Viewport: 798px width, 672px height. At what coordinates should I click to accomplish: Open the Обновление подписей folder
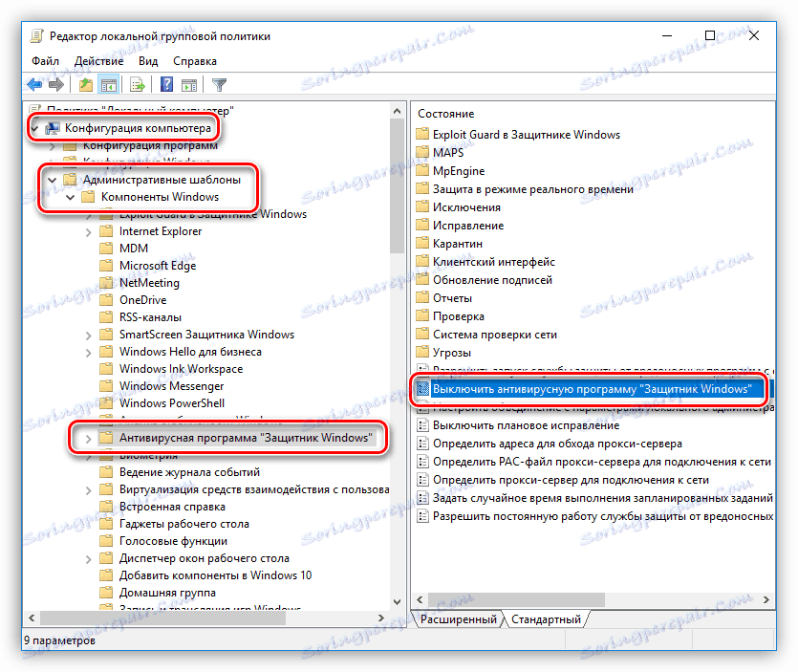click(492, 280)
